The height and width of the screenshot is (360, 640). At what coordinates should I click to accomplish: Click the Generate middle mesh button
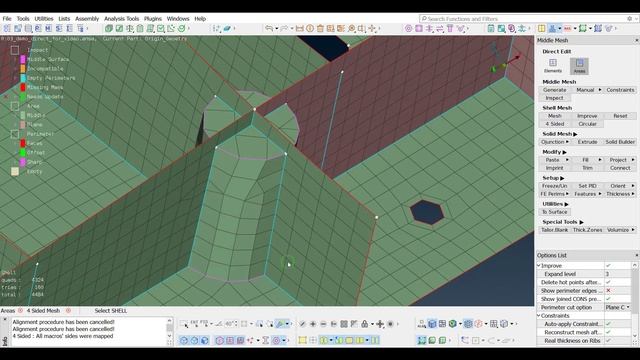point(554,90)
